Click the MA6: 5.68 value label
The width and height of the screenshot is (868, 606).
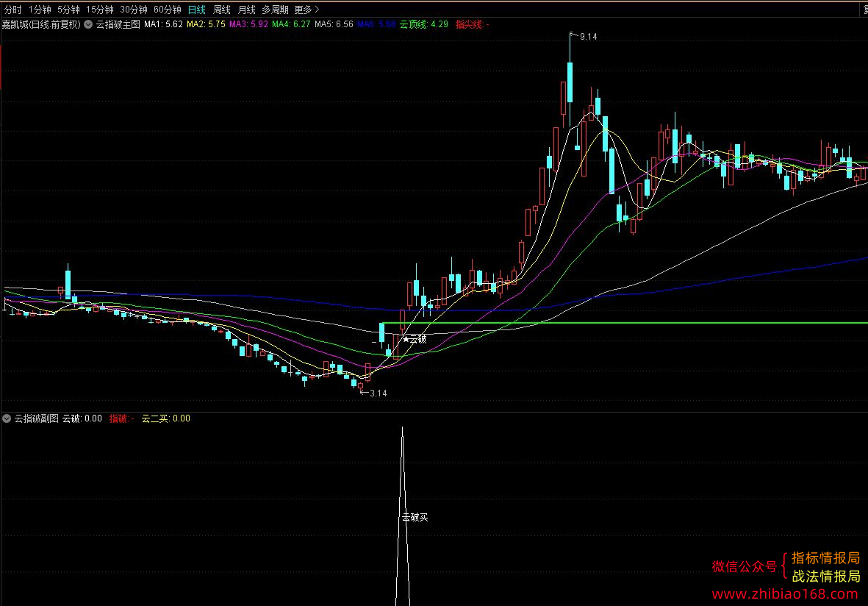click(x=376, y=24)
